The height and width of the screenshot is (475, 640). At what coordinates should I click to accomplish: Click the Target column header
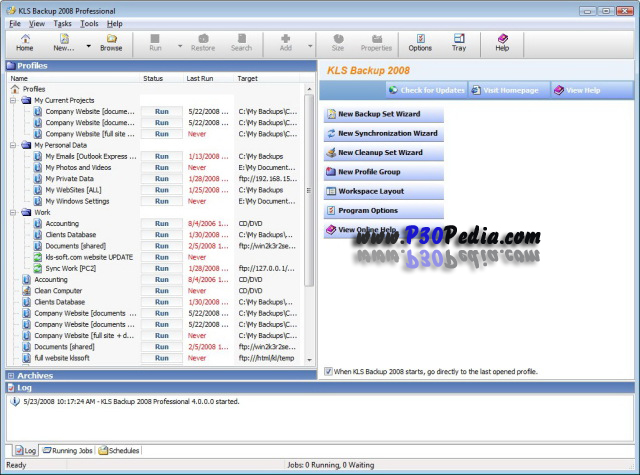tap(267, 78)
